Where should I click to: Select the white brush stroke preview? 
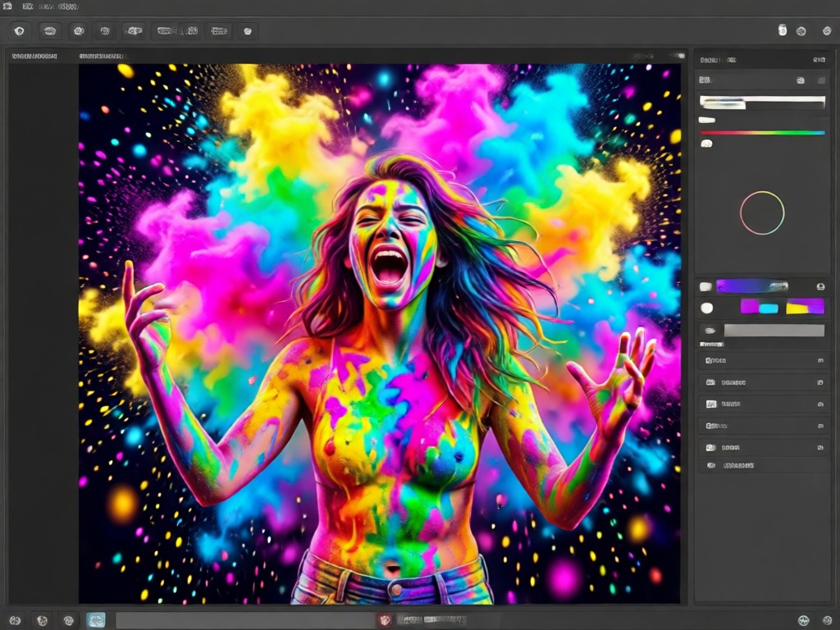[762, 102]
